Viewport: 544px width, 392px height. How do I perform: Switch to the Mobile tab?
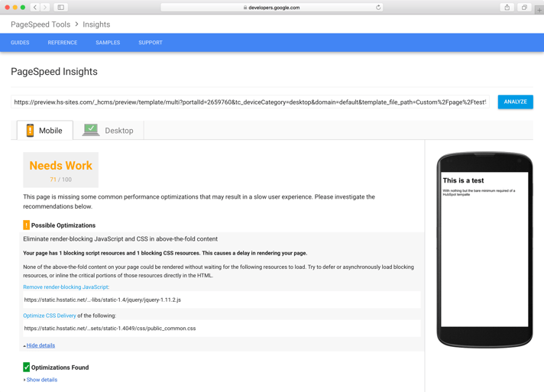tap(45, 131)
